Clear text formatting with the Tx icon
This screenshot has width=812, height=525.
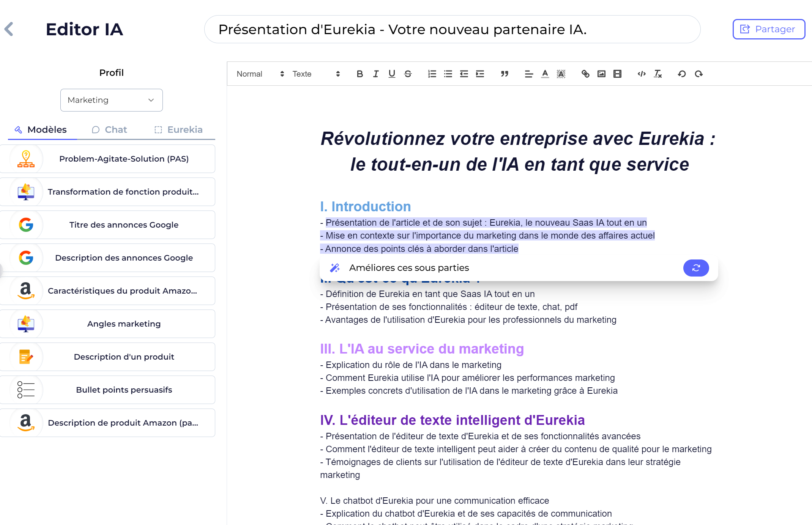pos(658,74)
